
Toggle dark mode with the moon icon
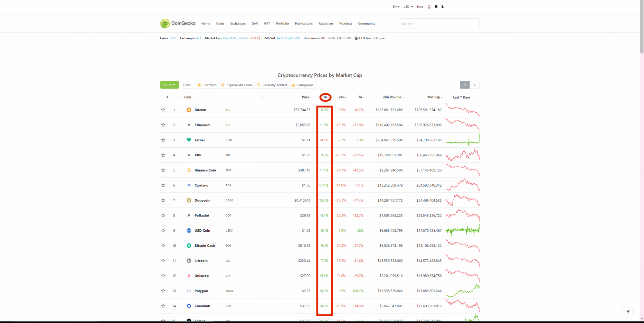point(443,7)
